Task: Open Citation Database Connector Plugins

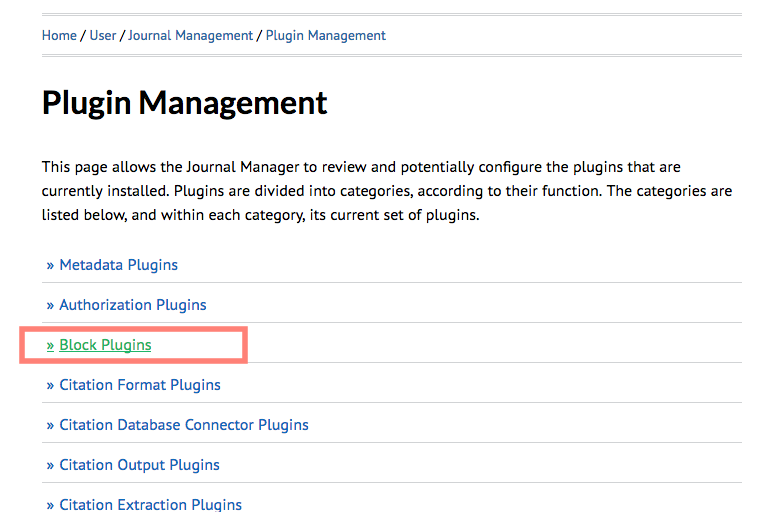Action: click(184, 425)
